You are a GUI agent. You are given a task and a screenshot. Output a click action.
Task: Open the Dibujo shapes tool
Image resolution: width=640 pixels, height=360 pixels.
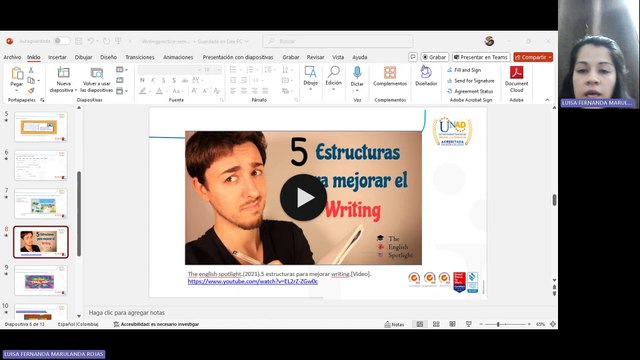click(310, 73)
